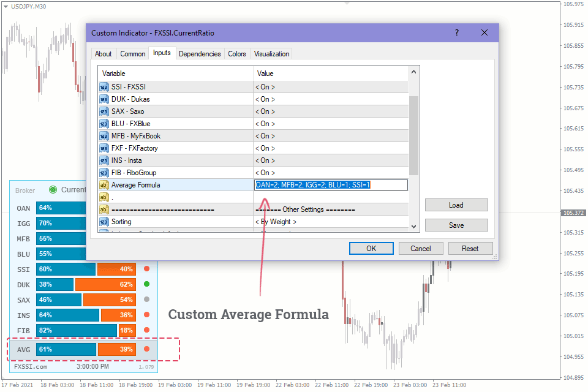Click the BLU - FXBlue variable icon
This screenshot has height=392, width=588.
point(104,124)
